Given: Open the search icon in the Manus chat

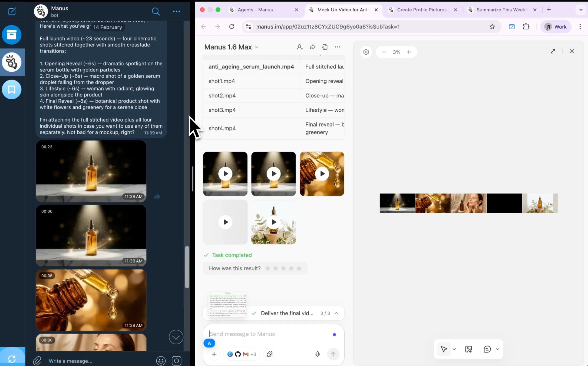Looking at the screenshot, I should (156, 12).
